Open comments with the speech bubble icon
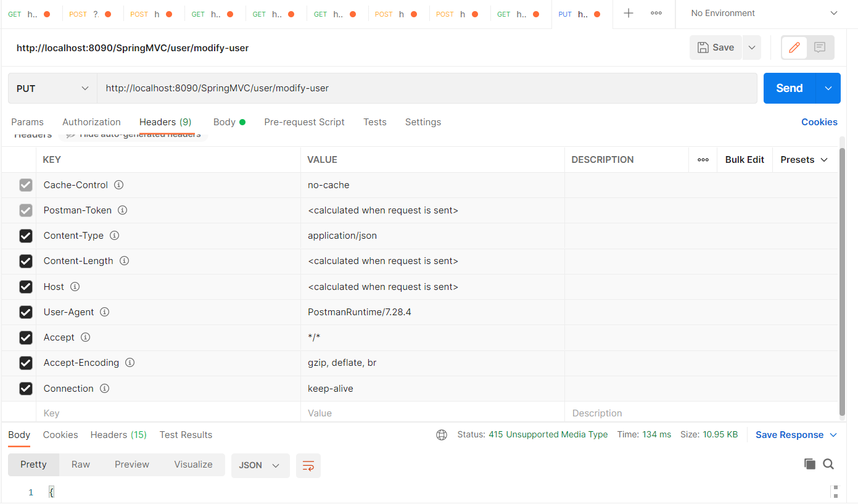The image size is (858, 504). point(820,48)
